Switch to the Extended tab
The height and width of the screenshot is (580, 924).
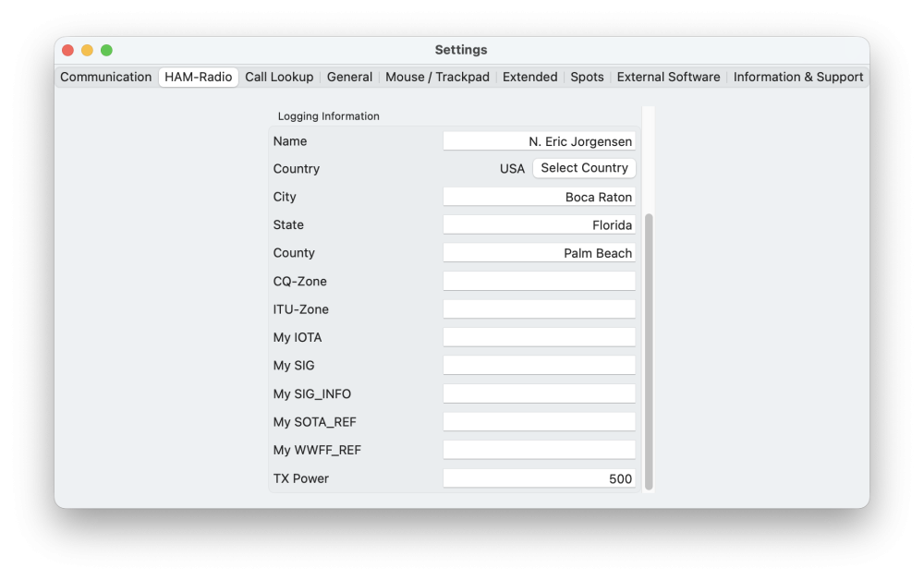point(529,77)
